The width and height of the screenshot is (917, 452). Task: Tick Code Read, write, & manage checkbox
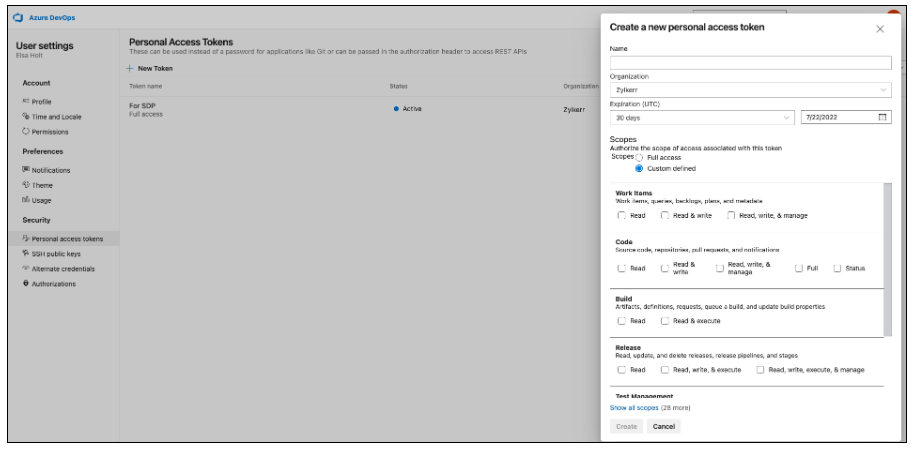720,268
